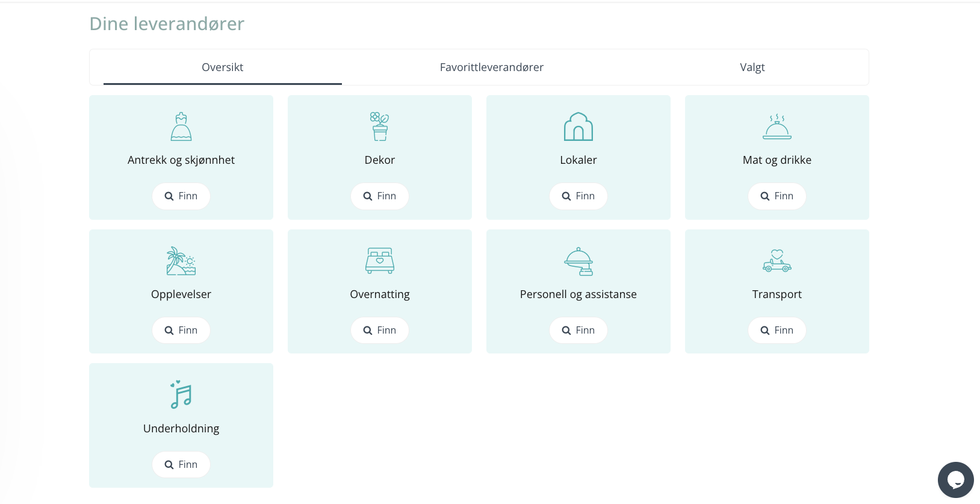
Task: Click Finn under Antrekk og skjønnhet
Action: coord(181,196)
